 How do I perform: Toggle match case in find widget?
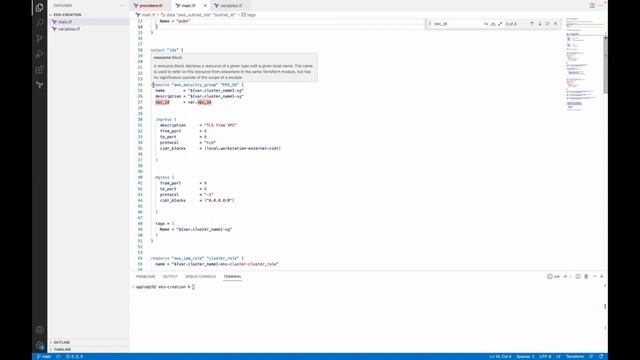point(486,24)
